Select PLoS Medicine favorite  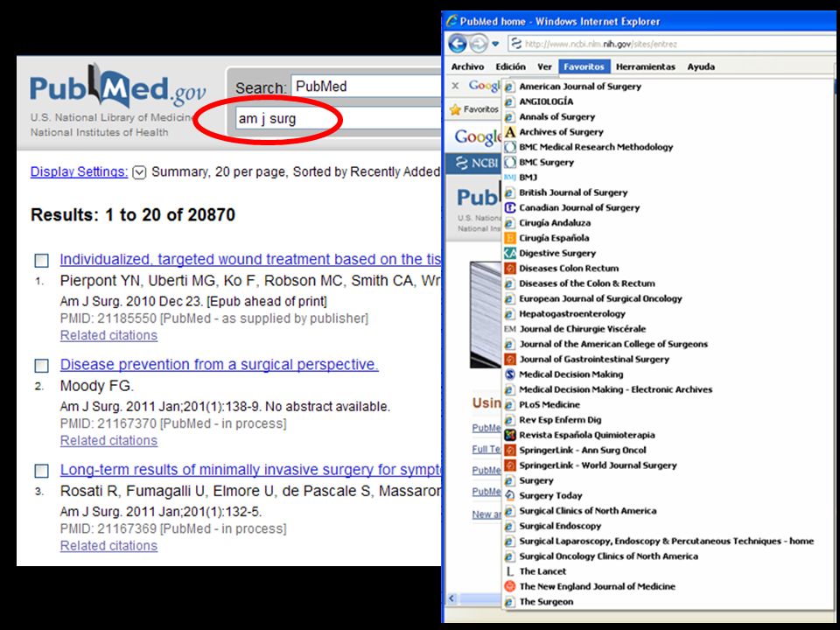tap(549, 404)
